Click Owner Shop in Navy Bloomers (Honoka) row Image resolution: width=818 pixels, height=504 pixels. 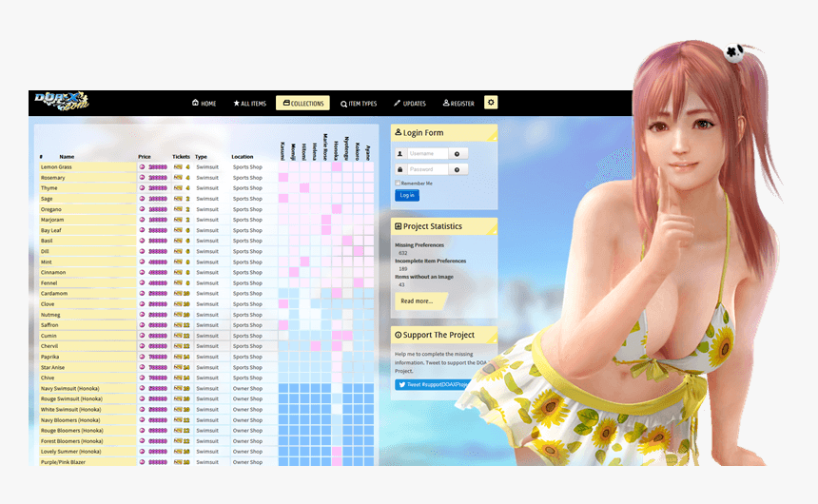click(248, 420)
